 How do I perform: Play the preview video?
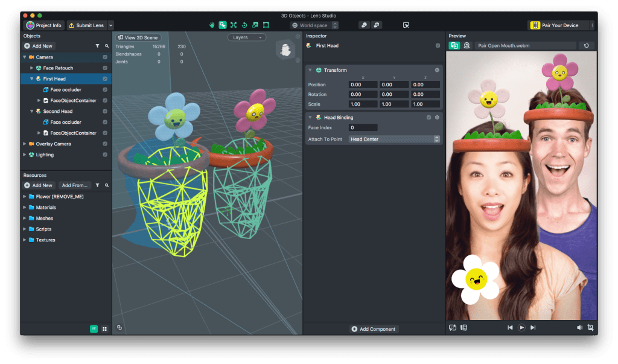(521, 328)
